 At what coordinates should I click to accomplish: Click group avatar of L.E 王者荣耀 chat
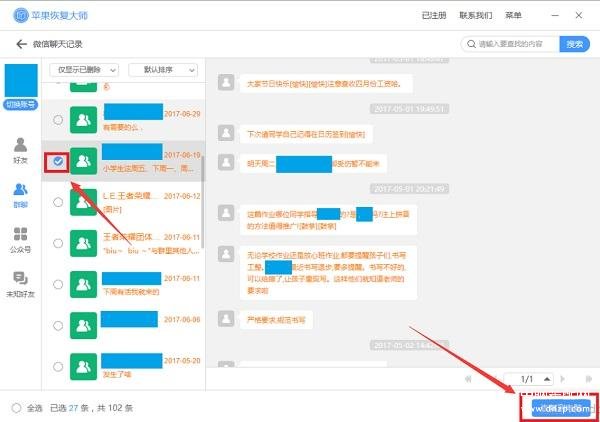(83, 202)
